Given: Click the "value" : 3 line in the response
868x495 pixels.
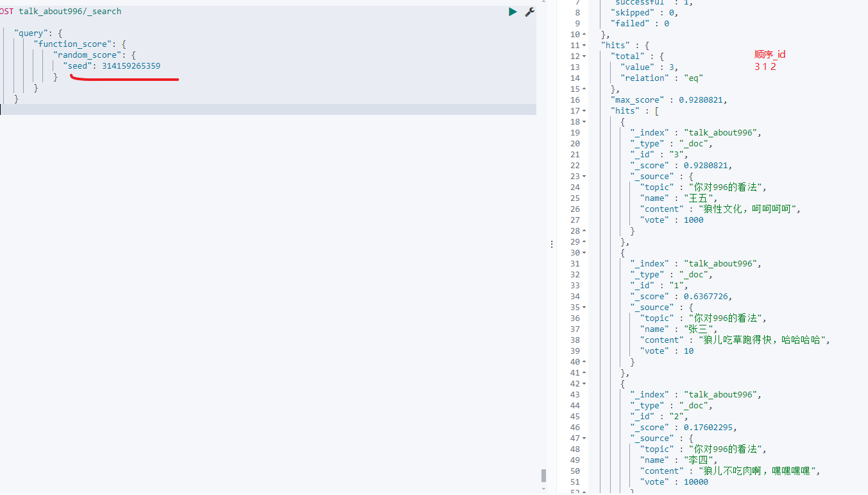Looking at the screenshot, I should coord(649,67).
